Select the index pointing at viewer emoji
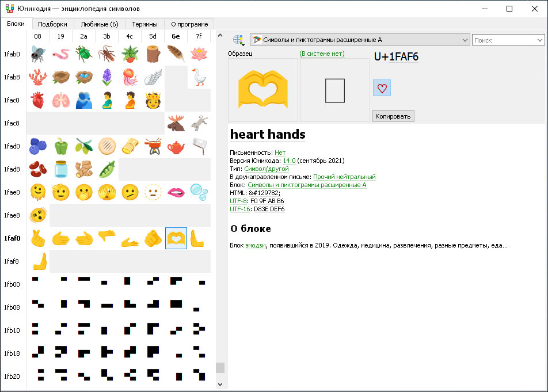548x392 pixels. tap(153, 239)
